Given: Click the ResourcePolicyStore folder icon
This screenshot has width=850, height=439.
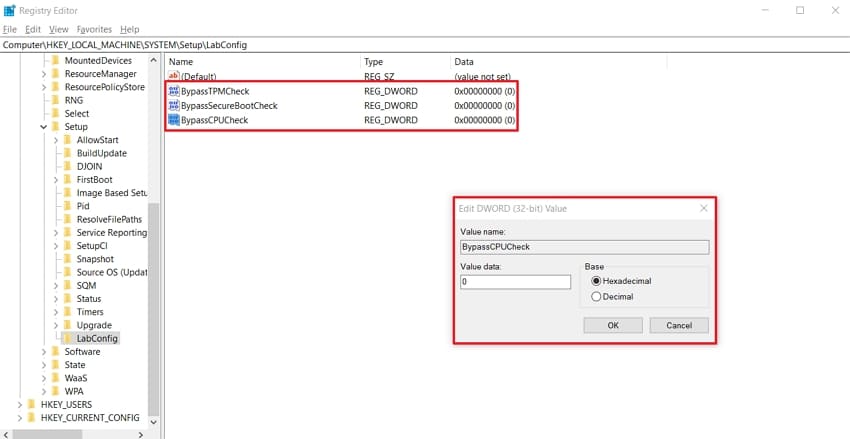Looking at the screenshot, I should 55,87.
